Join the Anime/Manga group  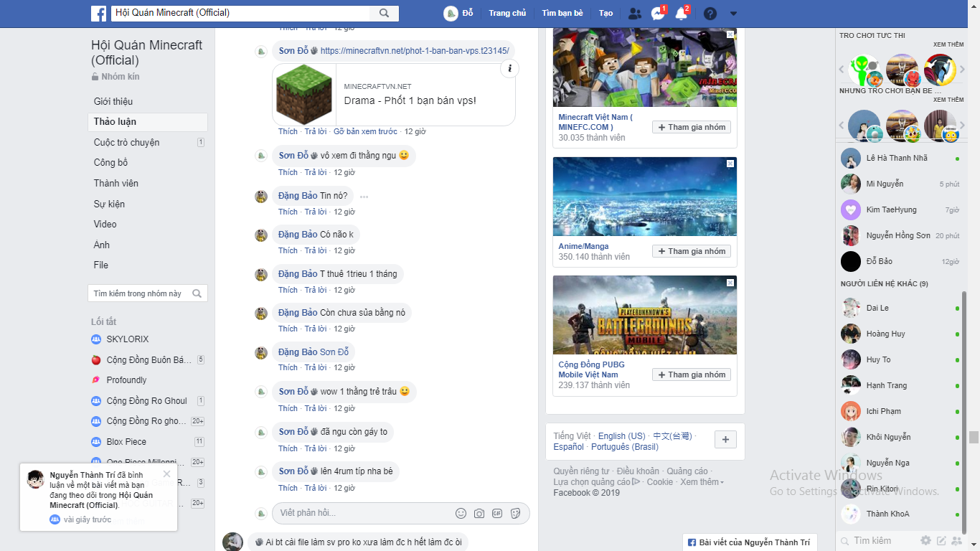692,251
